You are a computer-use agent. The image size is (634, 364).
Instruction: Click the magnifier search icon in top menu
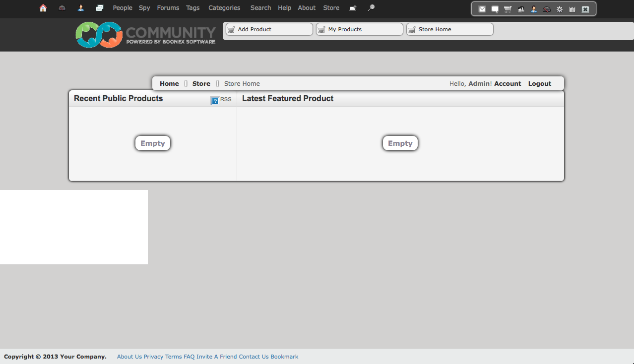(x=371, y=8)
